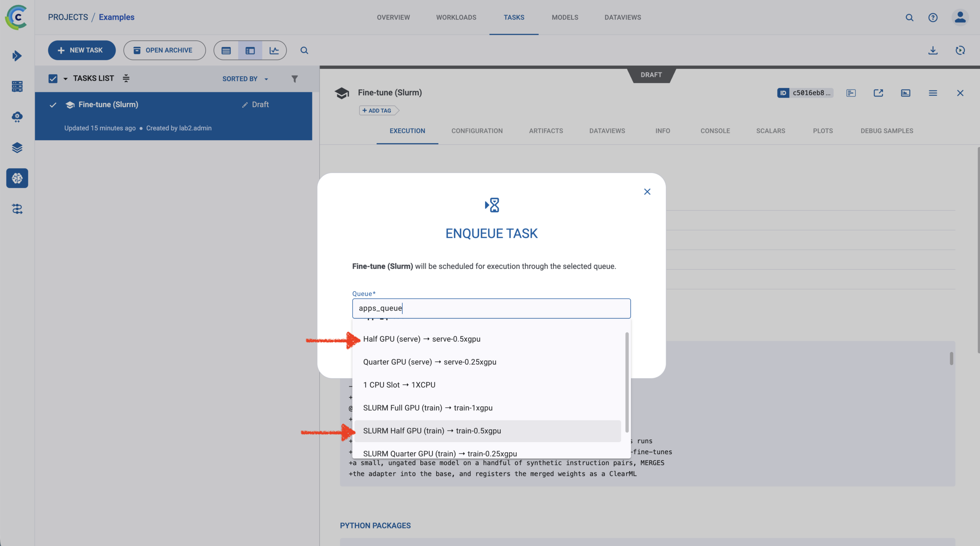
Task: Go to the Workloads tab
Action: (456, 18)
